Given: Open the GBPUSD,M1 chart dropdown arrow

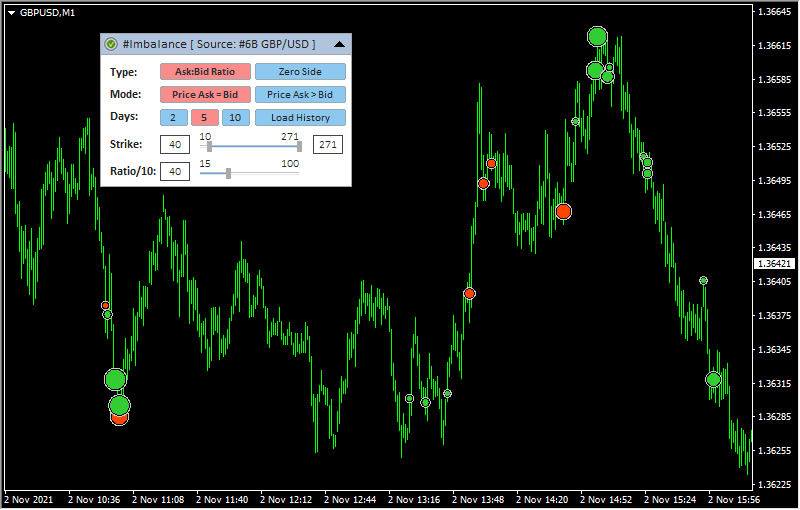Looking at the screenshot, I should [x=11, y=11].
